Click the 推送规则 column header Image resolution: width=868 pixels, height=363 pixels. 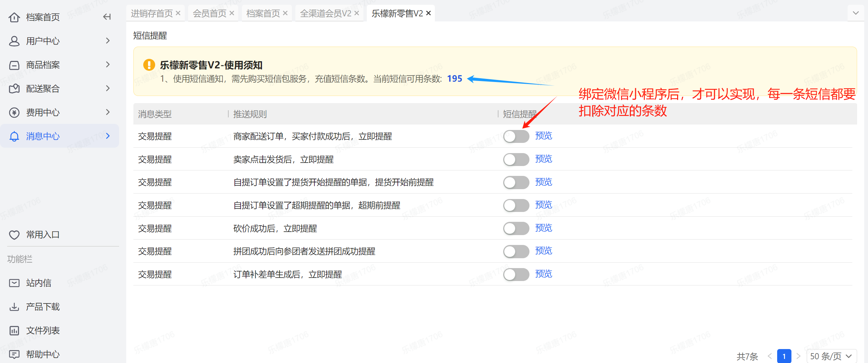[250, 114]
